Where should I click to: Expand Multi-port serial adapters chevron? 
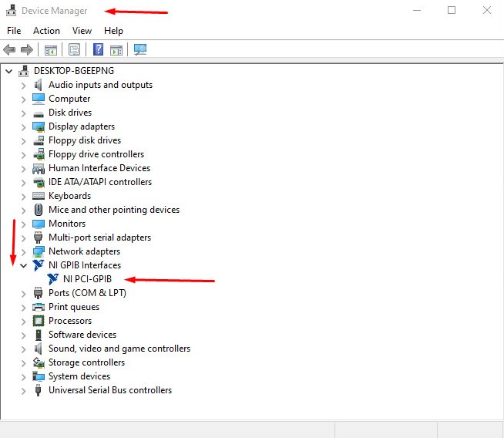23,238
